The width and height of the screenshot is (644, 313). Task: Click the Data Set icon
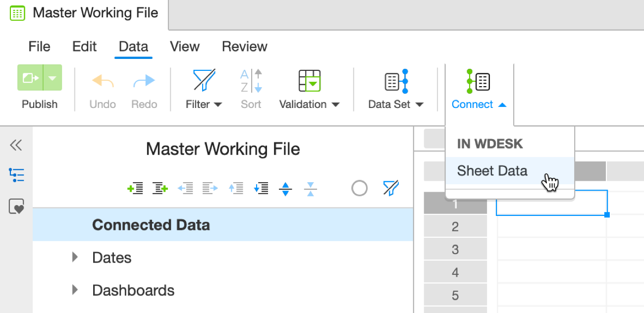point(396,81)
